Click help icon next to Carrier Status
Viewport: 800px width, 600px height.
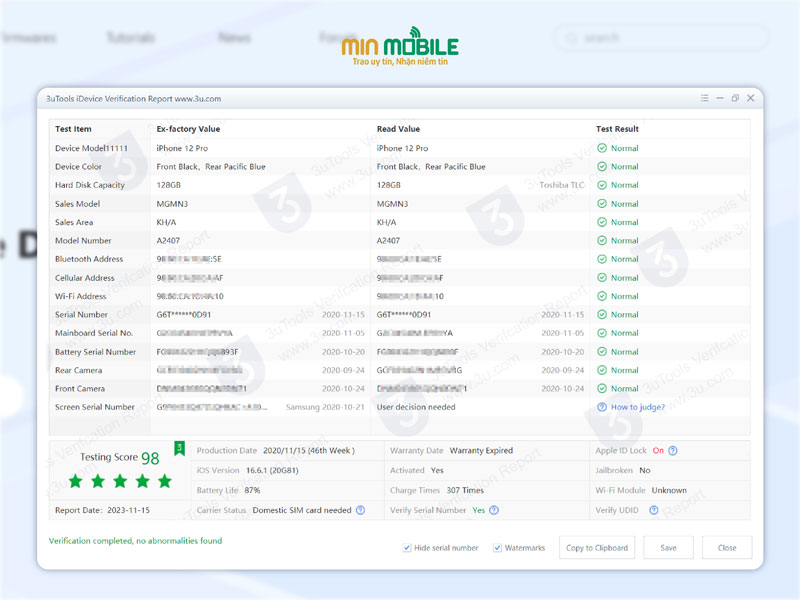point(360,510)
